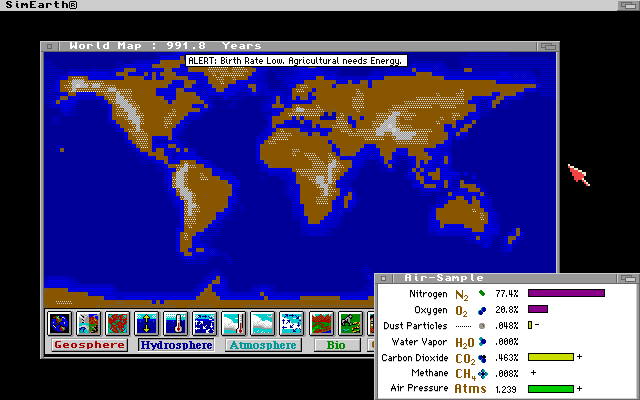Select the air temperature clouds-thermometer icon

click(x=233, y=323)
